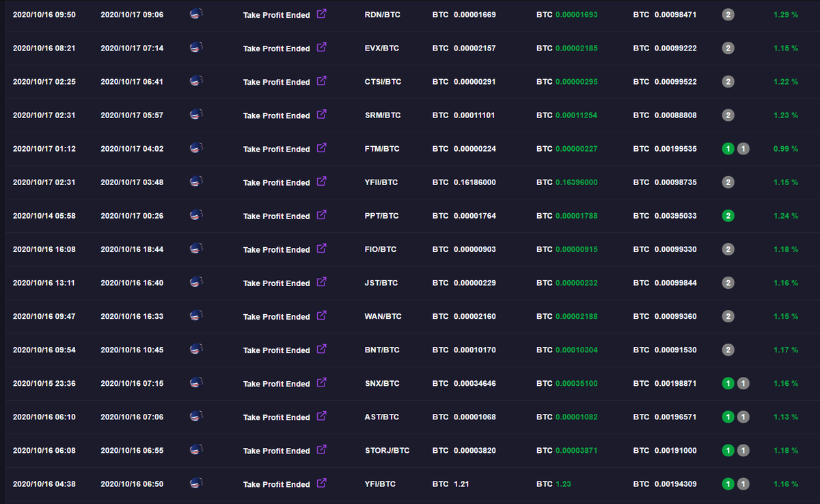The image size is (820, 504).
Task: Click created date 2020/10/14 05:58
Action: 44,216
